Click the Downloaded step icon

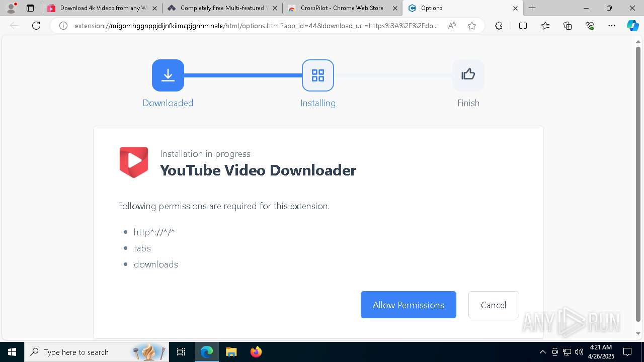pos(168,75)
